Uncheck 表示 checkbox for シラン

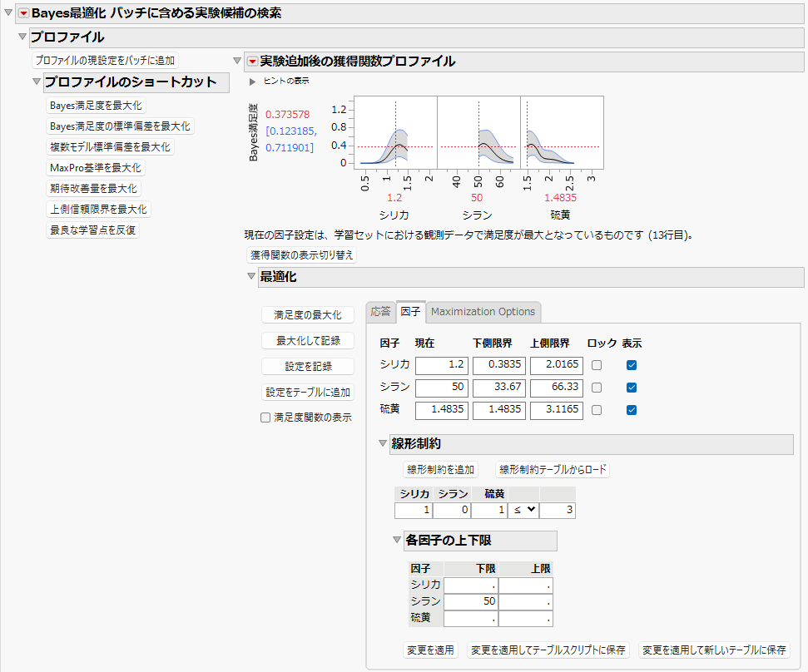pos(632,388)
